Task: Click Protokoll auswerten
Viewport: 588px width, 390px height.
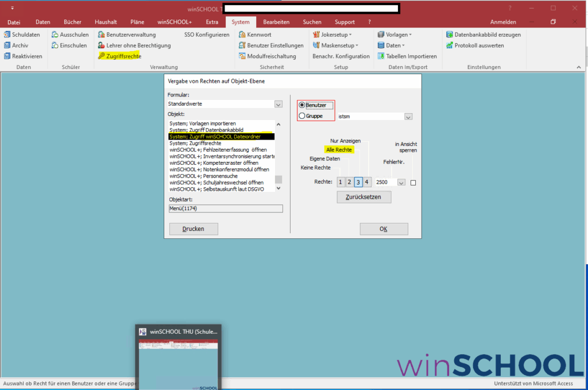Action: [x=475, y=45]
